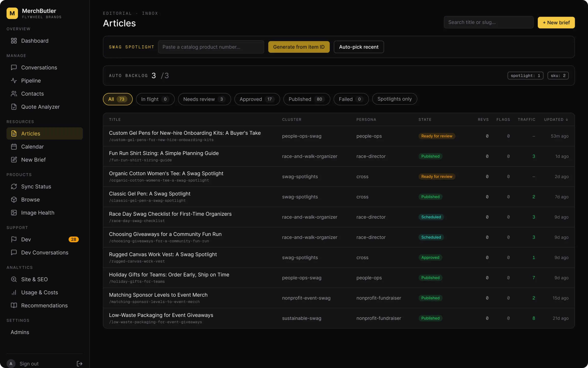Click the Site & SEO magnifier icon
This screenshot has height=368, width=588.
(x=14, y=279)
